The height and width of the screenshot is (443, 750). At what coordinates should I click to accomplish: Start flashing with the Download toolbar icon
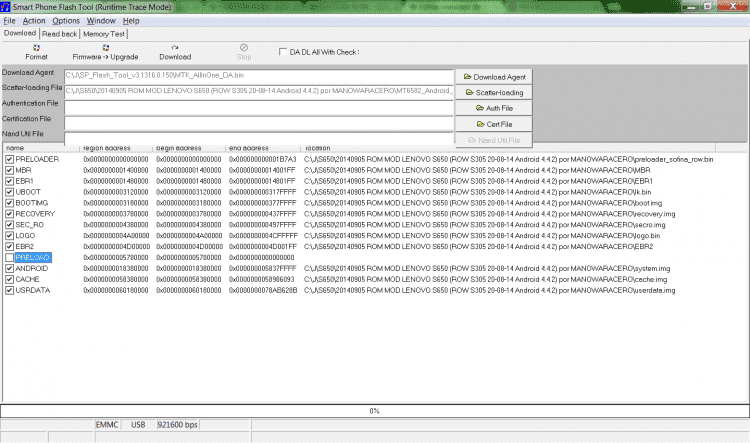point(175,52)
